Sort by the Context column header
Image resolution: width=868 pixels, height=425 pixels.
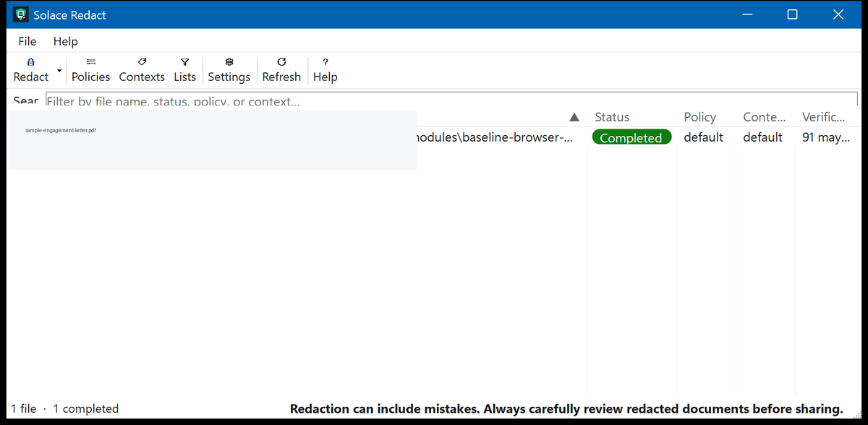pos(765,117)
